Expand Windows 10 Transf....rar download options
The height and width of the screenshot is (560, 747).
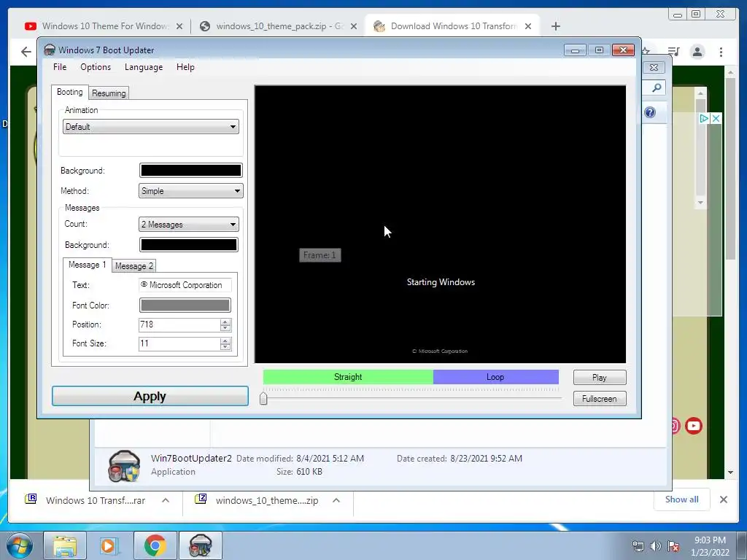point(166,500)
